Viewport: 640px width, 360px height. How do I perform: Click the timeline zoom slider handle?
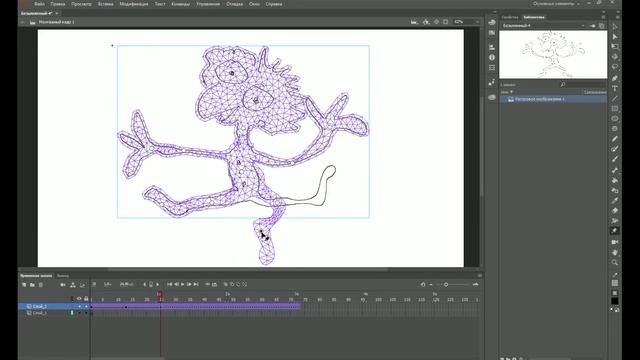tap(446, 284)
